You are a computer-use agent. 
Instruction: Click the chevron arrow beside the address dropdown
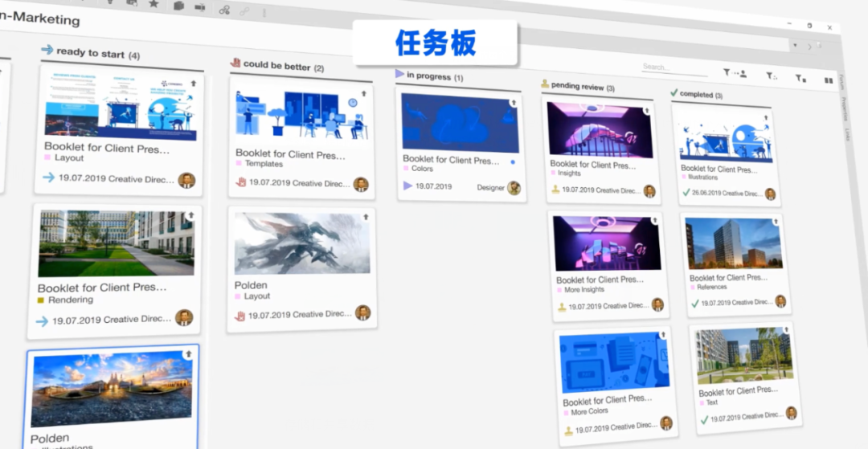click(x=809, y=47)
